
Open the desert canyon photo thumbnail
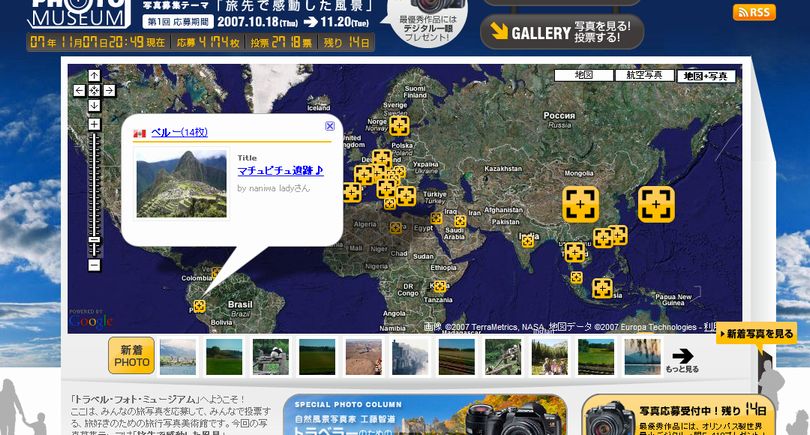364,356
